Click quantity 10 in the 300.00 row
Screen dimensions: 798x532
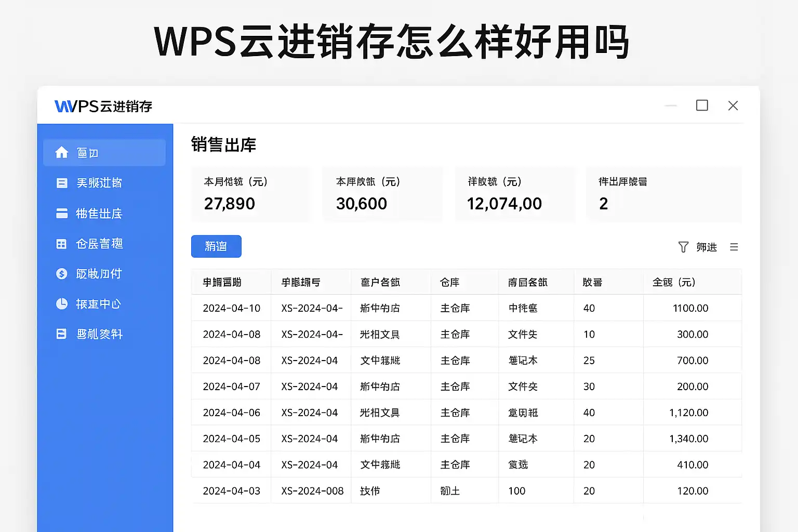pos(589,334)
